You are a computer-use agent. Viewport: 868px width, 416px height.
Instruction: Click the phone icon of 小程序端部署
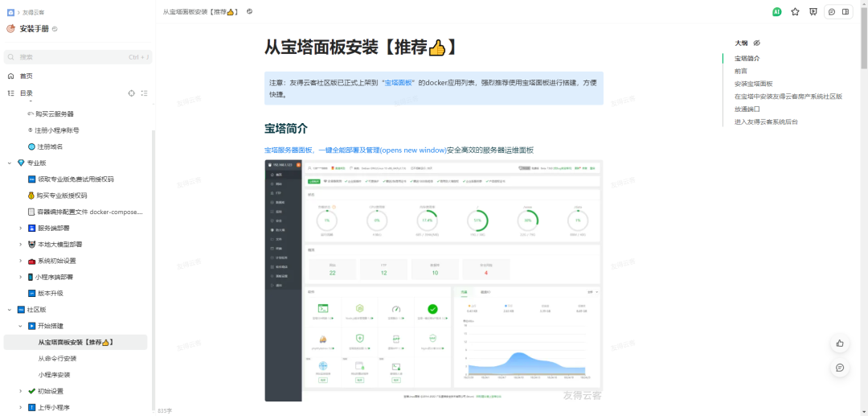31,277
